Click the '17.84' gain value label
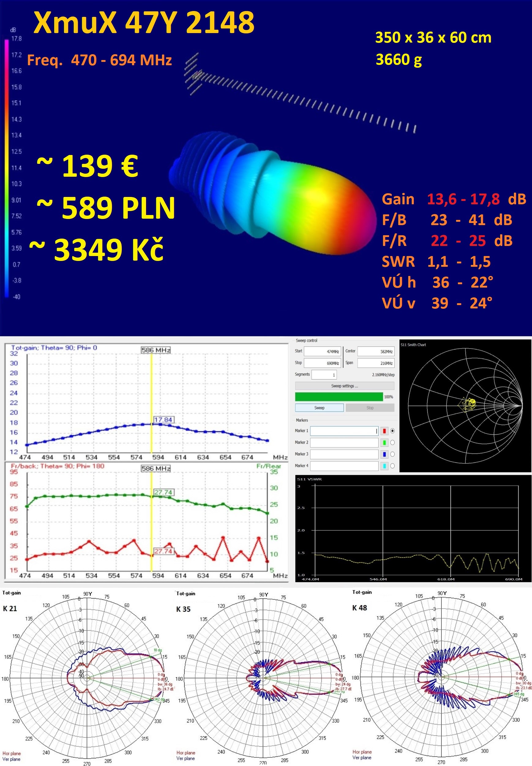Screen dimensions: 532x766 pyautogui.click(x=163, y=420)
